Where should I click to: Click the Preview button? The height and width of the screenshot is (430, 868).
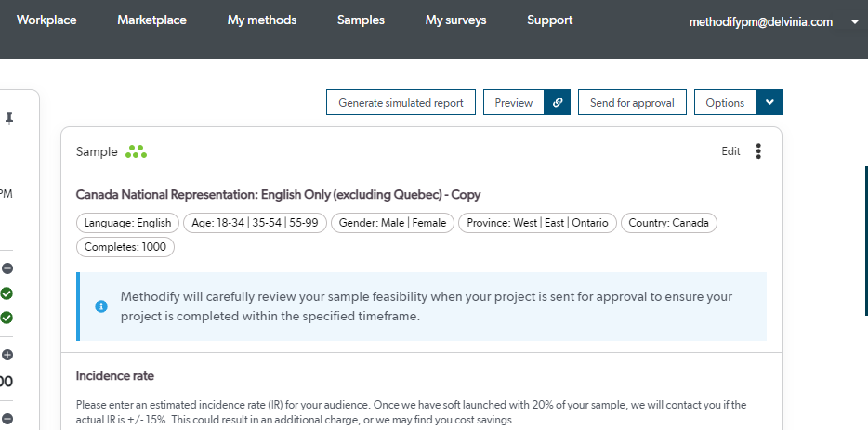[x=513, y=103]
